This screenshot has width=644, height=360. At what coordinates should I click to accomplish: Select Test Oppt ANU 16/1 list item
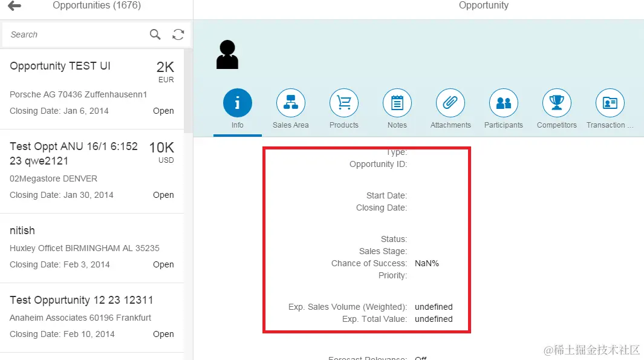tap(91, 171)
